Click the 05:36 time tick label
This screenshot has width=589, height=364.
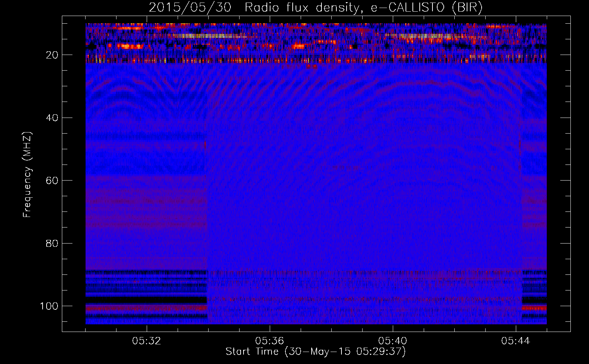270,341
